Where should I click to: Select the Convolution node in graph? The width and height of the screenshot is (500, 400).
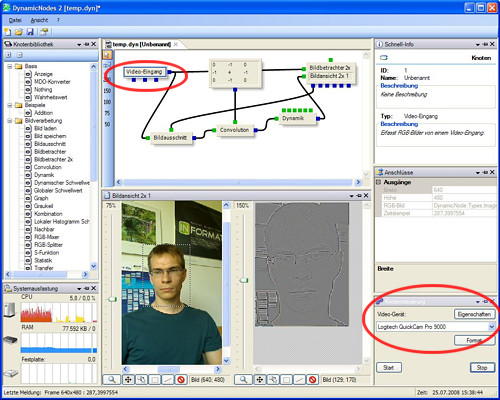(235, 130)
